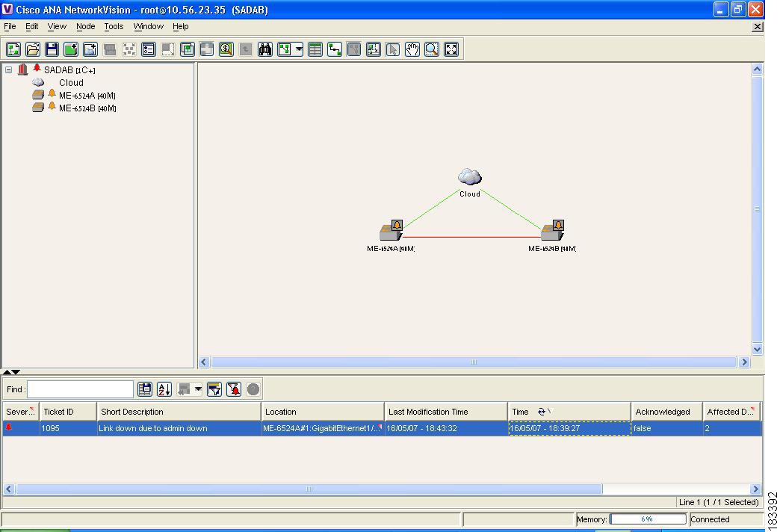The height and width of the screenshot is (532, 780).
Task: Sort by Last Modification Time column header
Action: [446, 412]
